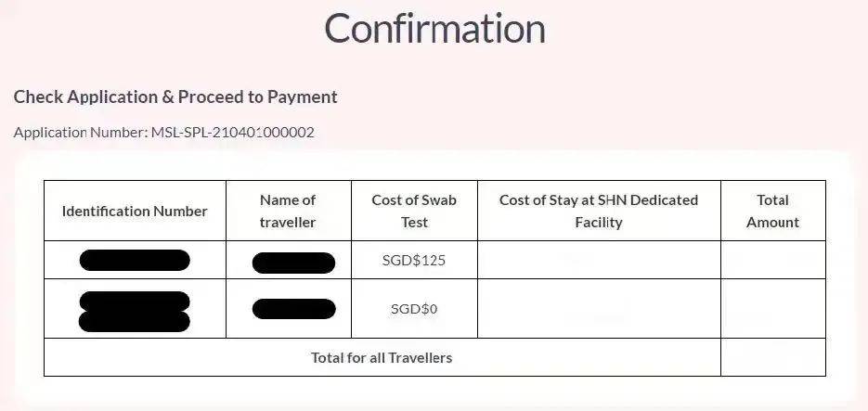Click the Confirmation page heading
The width and height of the screenshot is (868, 411).
(434, 28)
